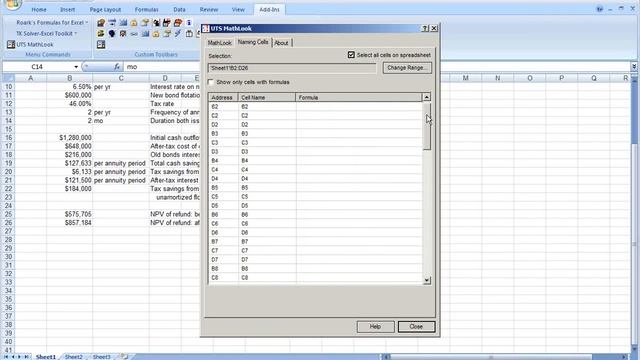Click the Office button logo

pos(13,4)
